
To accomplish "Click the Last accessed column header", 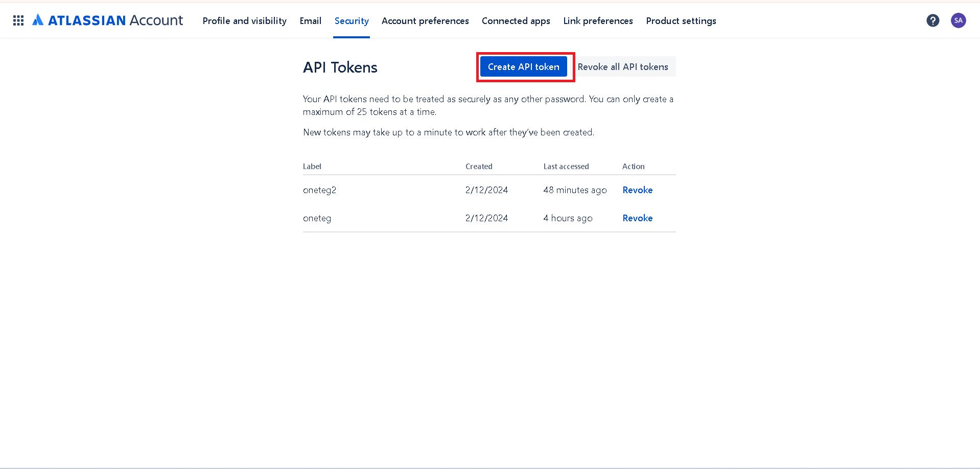I will pyautogui.click(x=566, y=166).
